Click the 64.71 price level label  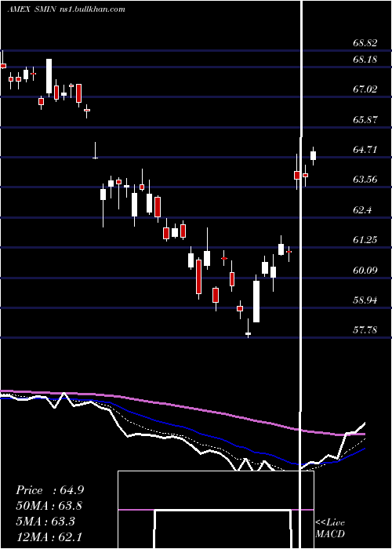365,150
